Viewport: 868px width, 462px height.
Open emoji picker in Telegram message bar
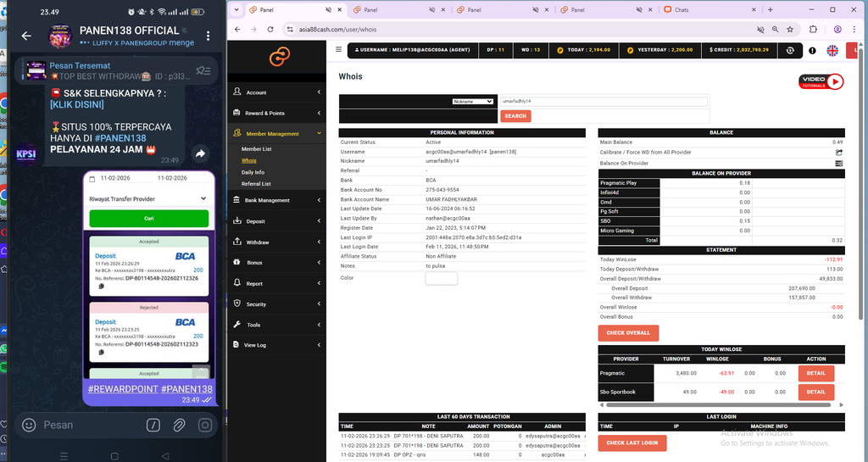point(29,425)
